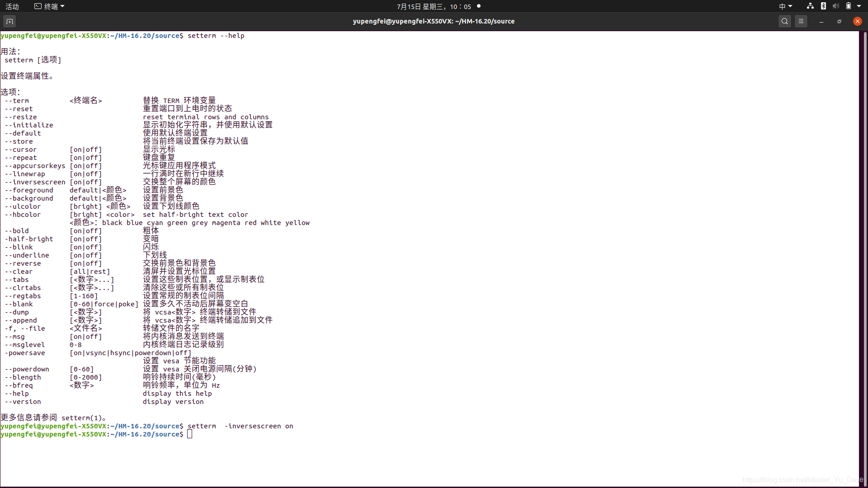Viewport: 868px width, 488px height.
Task: Click the '设置终端属性。' description line
Action: click(x=28, y=76)
